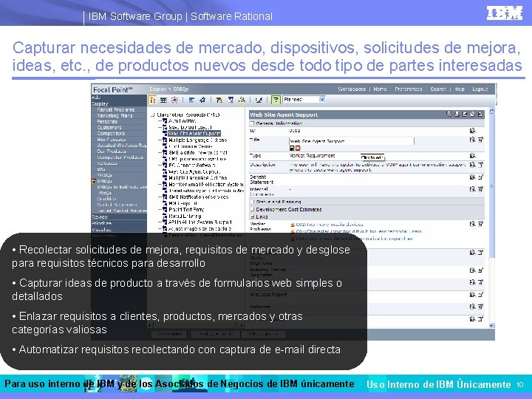Viewport: 532px width, 399px height.
Task: Click the yellow binoculars toolbar icon
Action: 242,100
